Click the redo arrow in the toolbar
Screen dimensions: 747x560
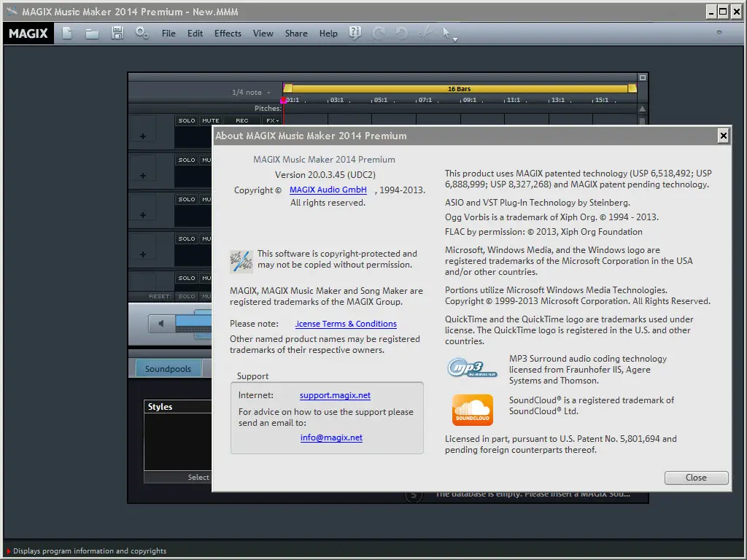tap(379, 33)
